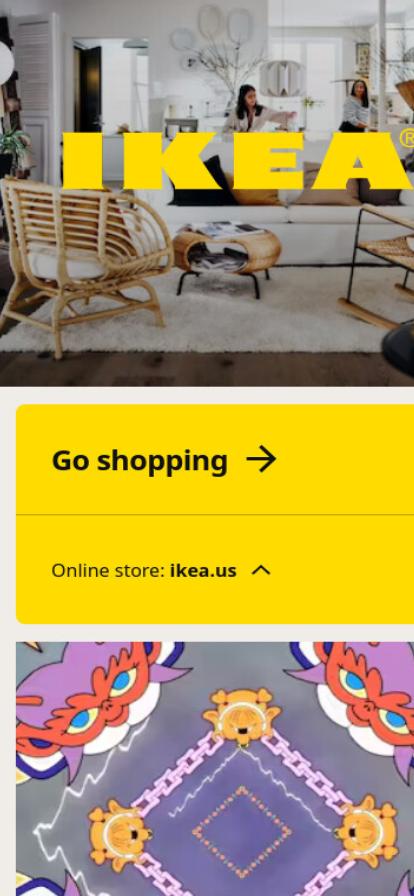Click the white pendant lamp above the sofa

(282, 78)
